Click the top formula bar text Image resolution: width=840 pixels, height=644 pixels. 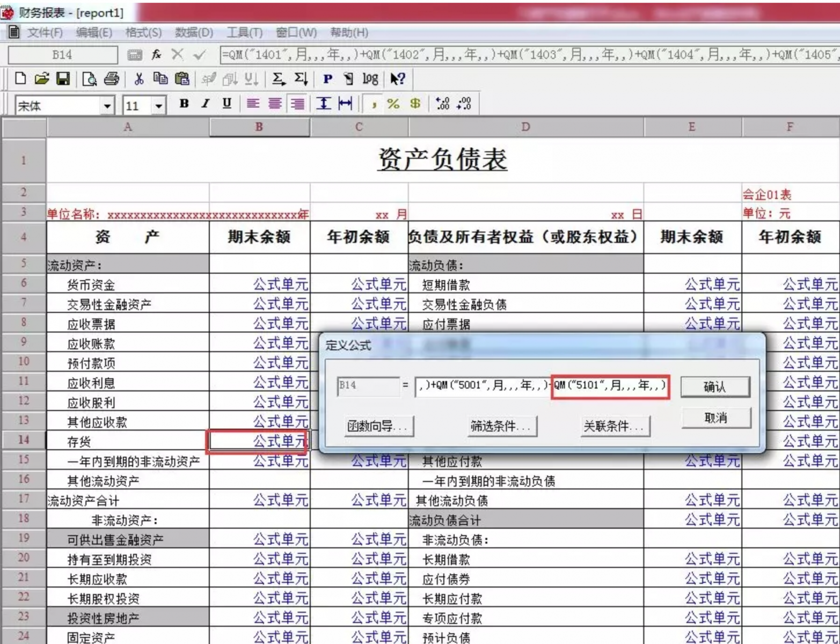pyautogui.click(x=530, y=54)
